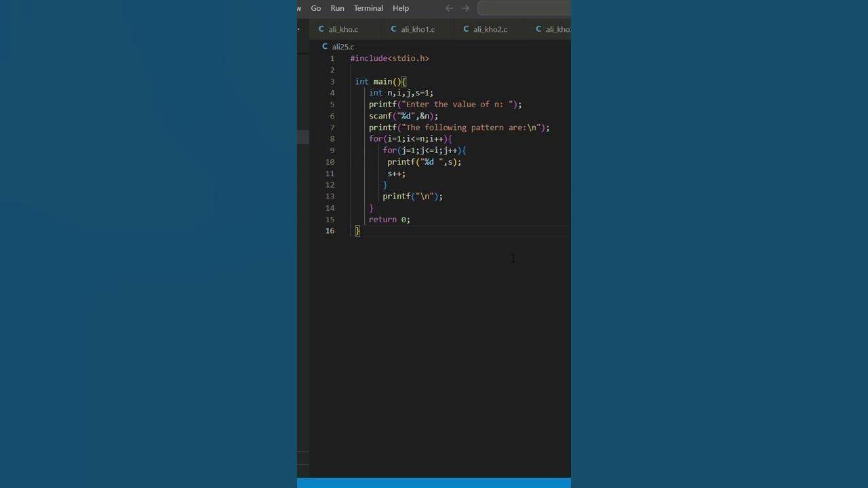Click line number 16 in the gutter
The height and width of the screenshot is (488, 868).
coord(330,231)
